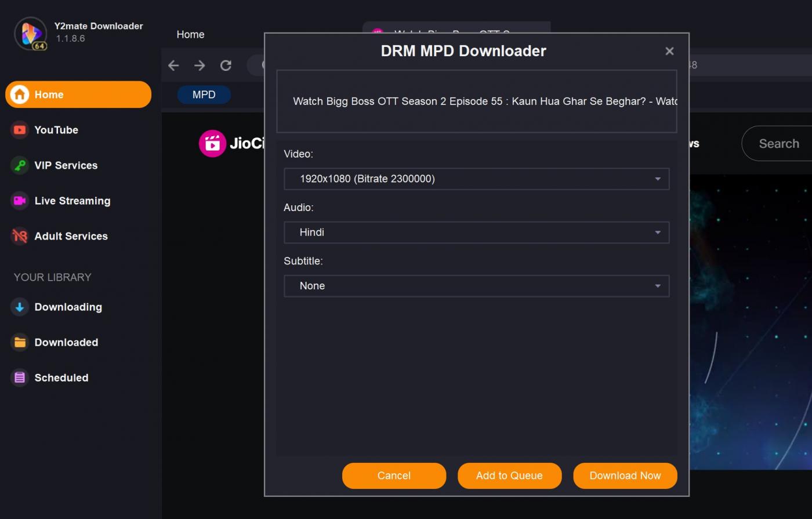This screenshot has height=519, width=812.
Task: Click the MPD button
Action: click(204, 95)
